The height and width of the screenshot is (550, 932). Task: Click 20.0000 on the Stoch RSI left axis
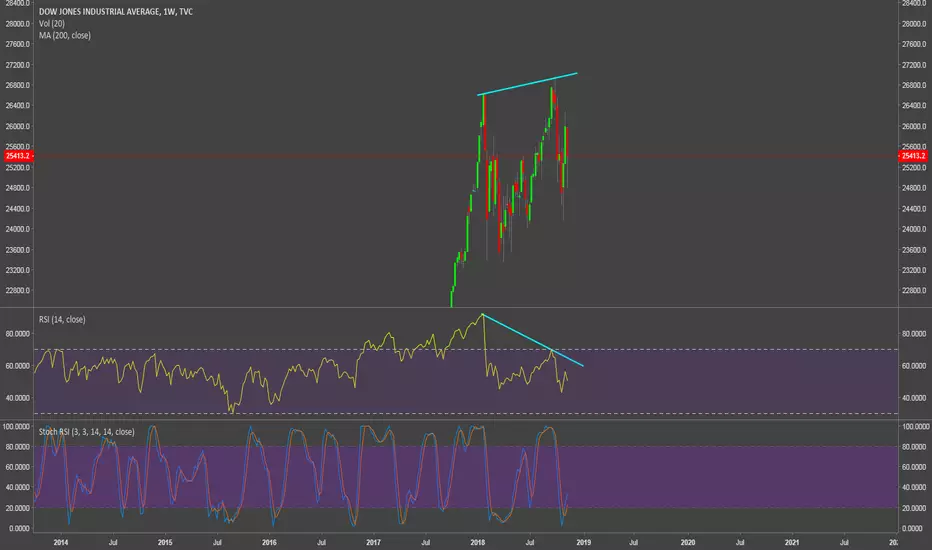click(x=18, y=508)
